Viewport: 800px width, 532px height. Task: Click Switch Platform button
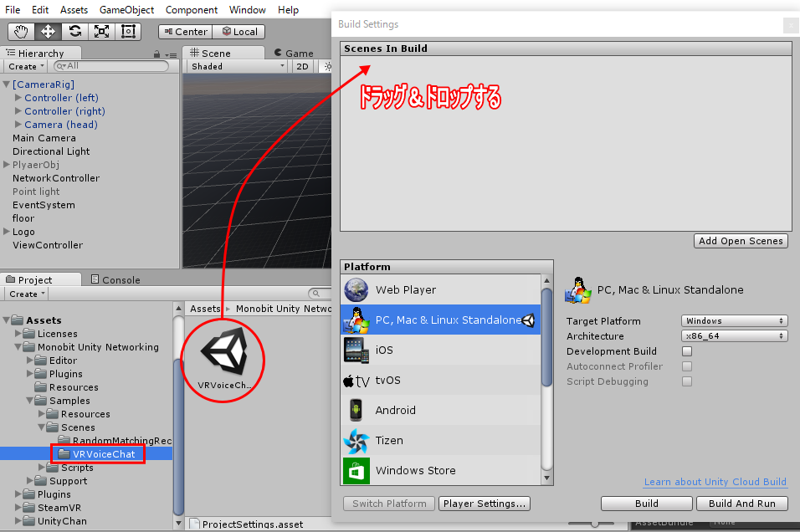pos(389,504)
